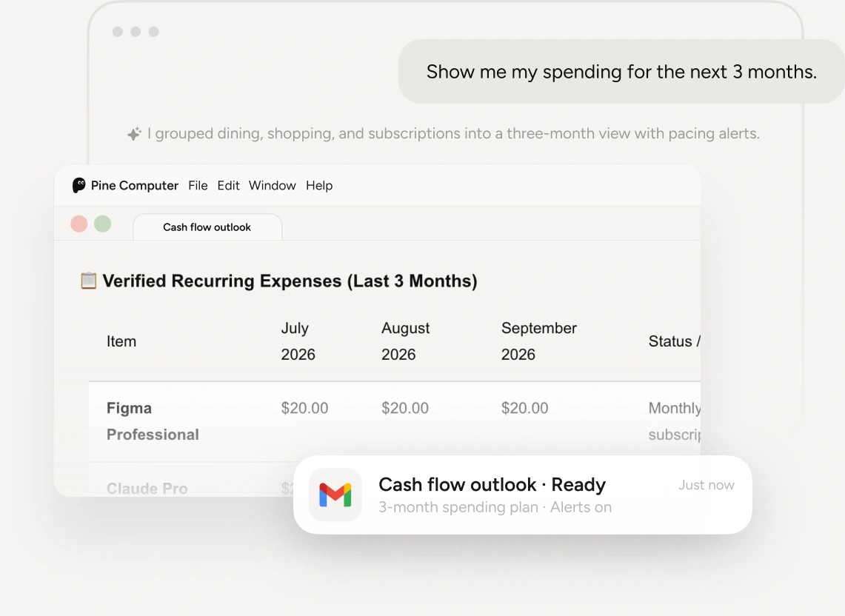This screenshot has width=845, height=616.
Task: Open the Pine Computer app menu
Action: tap(134, 185)
